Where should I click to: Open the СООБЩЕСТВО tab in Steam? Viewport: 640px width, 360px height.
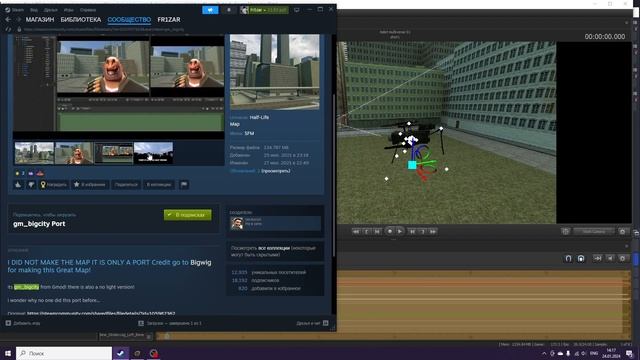(129, 20)
